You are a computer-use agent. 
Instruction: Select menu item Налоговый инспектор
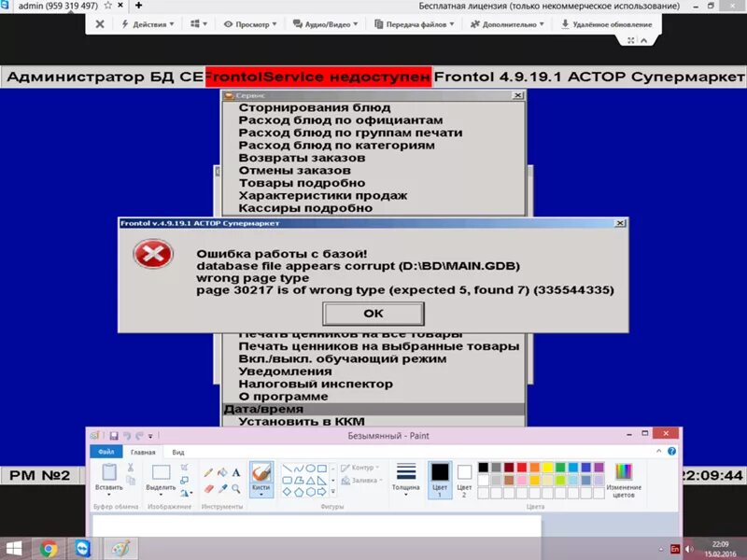click(316, 384)
